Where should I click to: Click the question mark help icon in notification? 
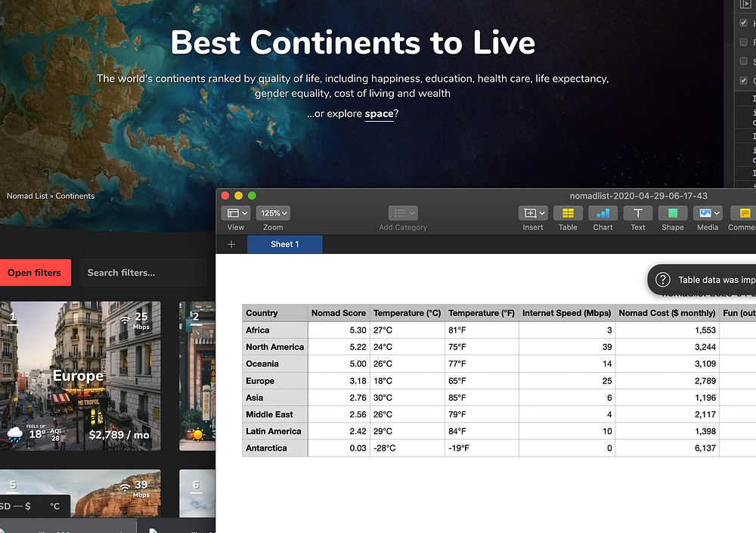pyautogui.click(x=662, y=280)
